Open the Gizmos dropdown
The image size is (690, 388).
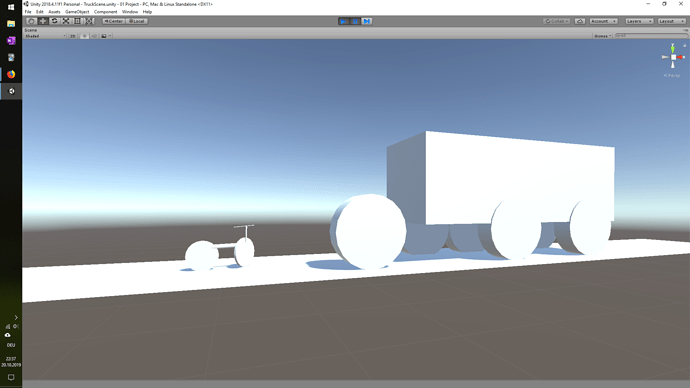(602, 36)
